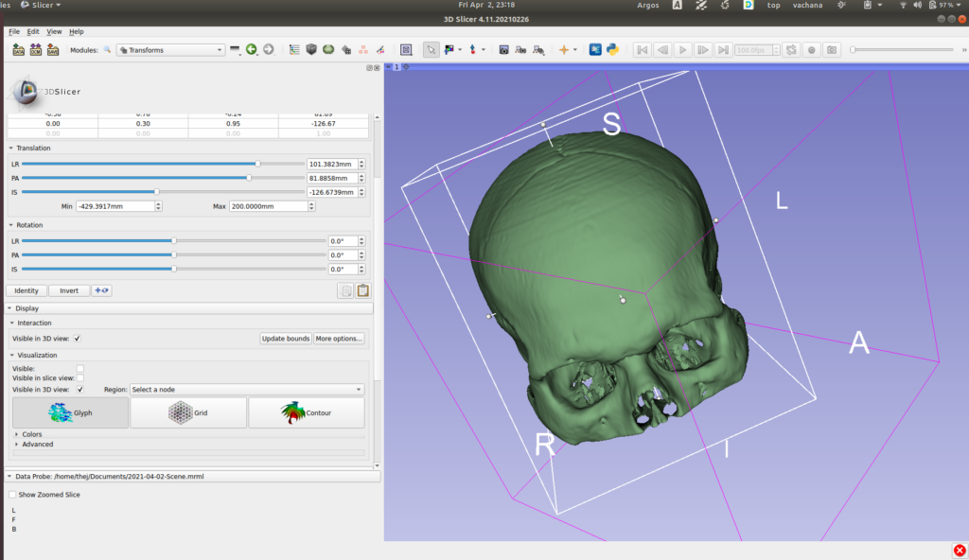
Task: Open the Help menu
Action: (76, 31)
